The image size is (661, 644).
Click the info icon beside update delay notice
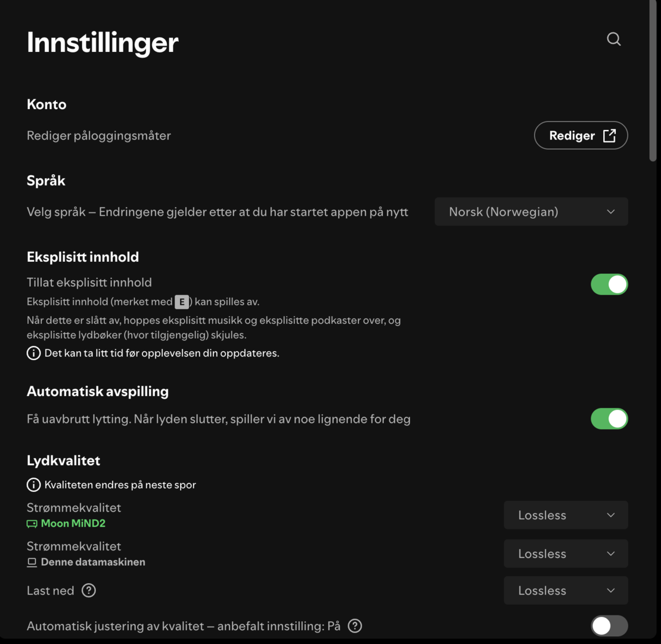coord(33,353)
